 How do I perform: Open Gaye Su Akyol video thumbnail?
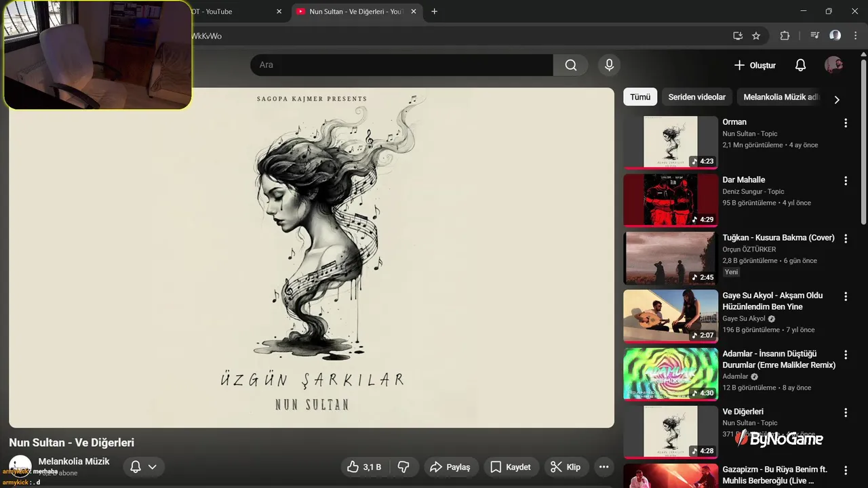[x=671, y=316]
